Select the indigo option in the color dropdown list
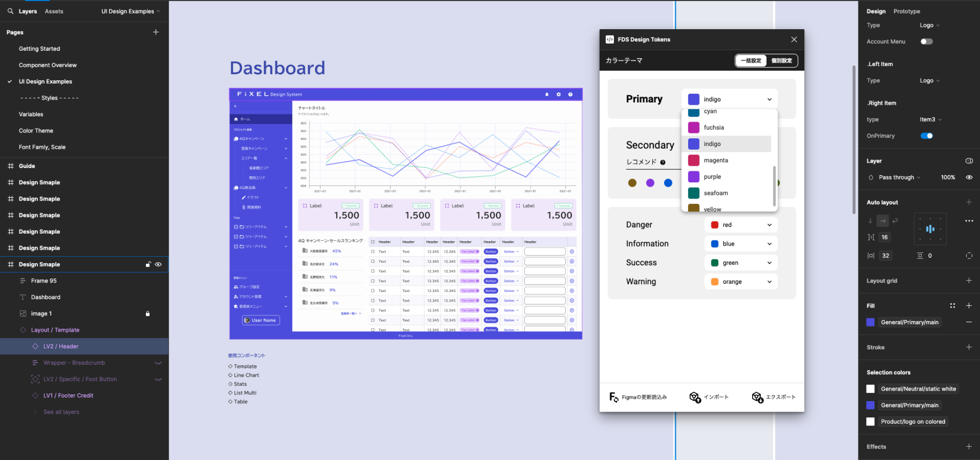980x460 pixels. click(712, 144)
